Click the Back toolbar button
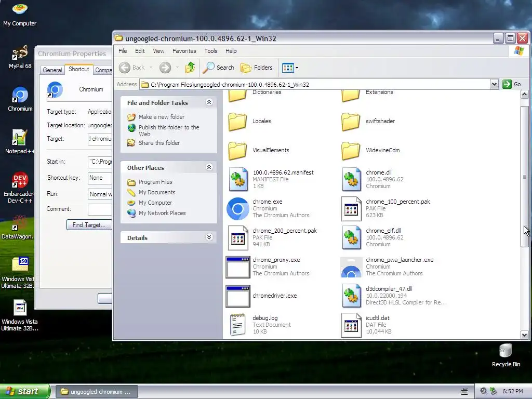 (132, 68)
